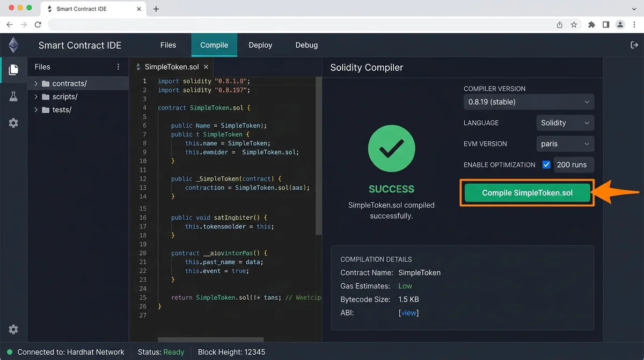This screenshot has height=360, width=644.
Task: Click the Block Height: 12345 entry
Action: [x=231, y=352]
